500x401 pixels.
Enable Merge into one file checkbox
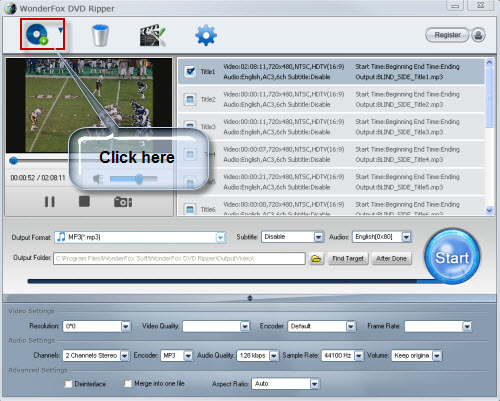[128, 383]
